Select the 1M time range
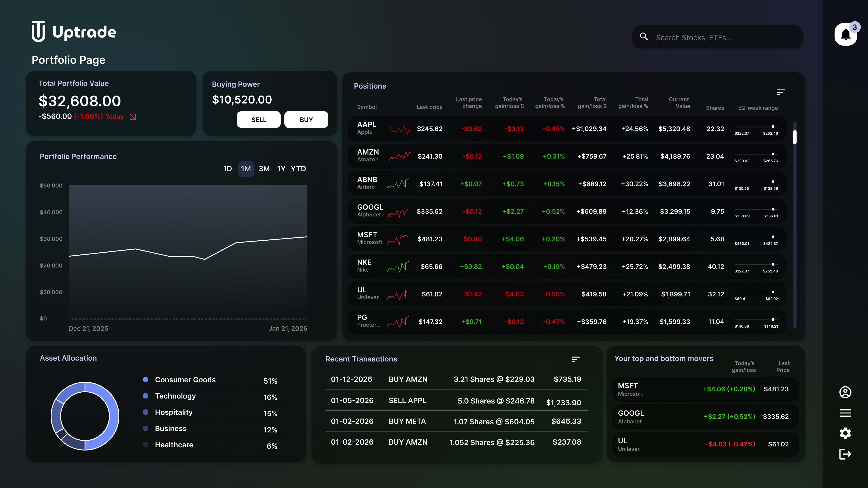Viewport: 868px width, 488px height. pos(246,169)
